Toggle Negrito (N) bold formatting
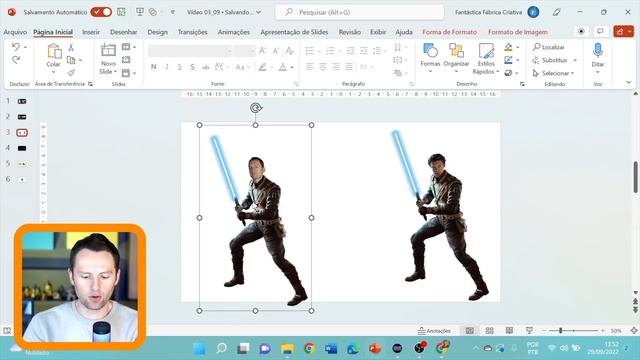This screenshot has height=360, width=640. point(153,67)
